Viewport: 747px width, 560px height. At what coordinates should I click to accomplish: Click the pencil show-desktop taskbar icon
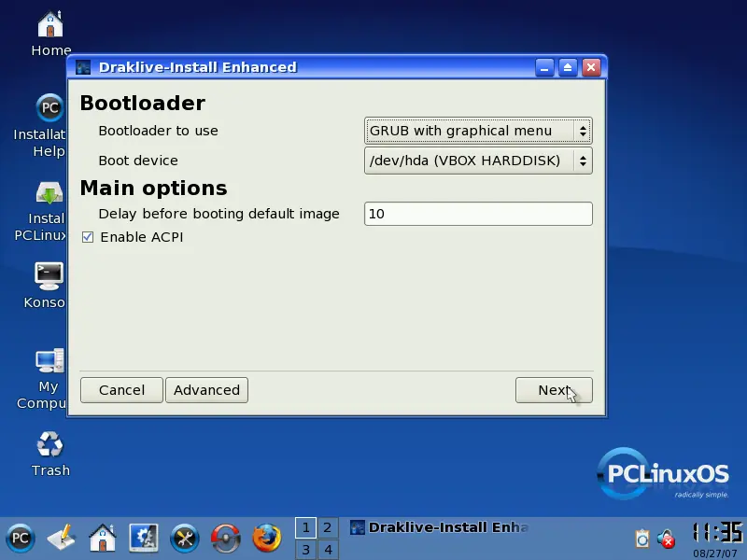[62, 539]
